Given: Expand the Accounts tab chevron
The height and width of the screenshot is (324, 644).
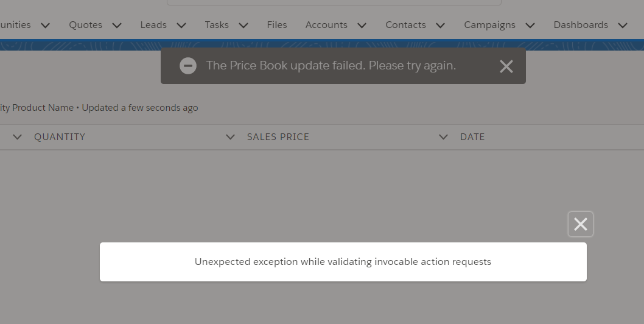Looking at the screenshot, I should (362, 26).
